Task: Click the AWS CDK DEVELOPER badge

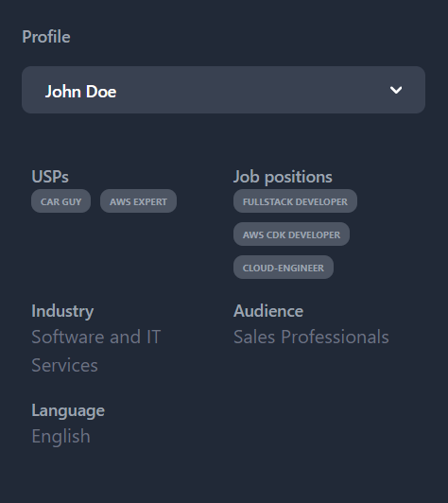Action: pyautogui.click(x=291, y=234)
